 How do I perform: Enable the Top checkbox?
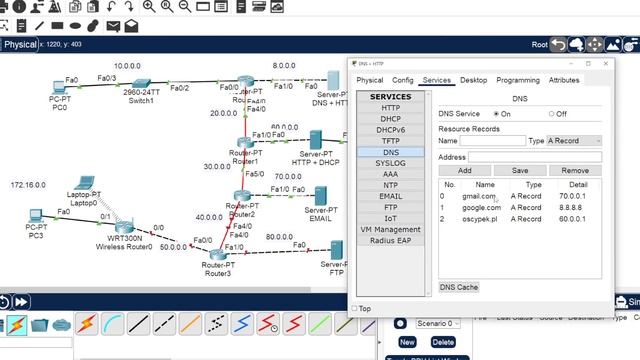(354, 308)
